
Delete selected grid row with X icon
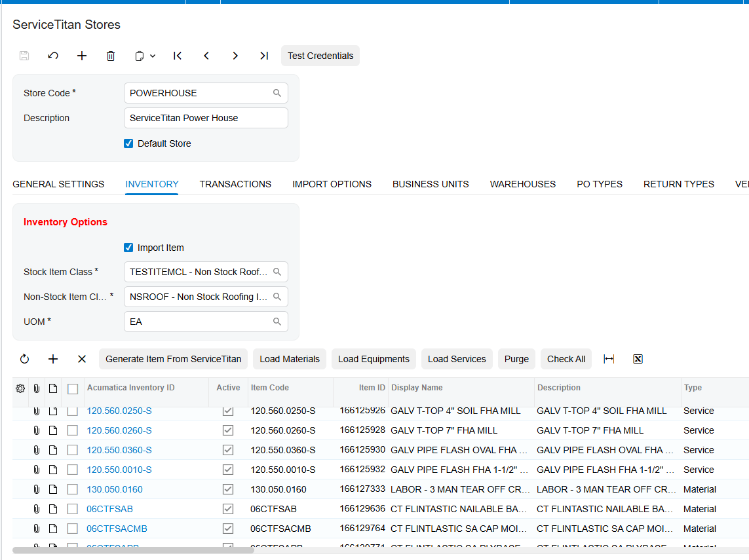82,359
